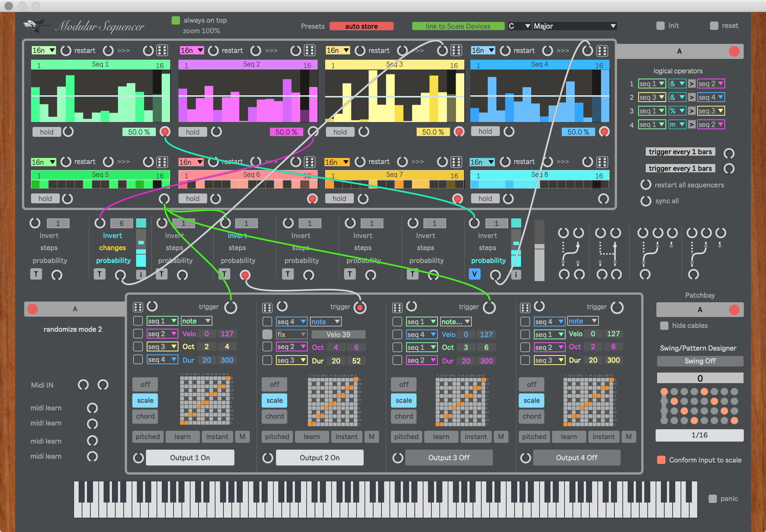
Task: Click output 1 dice randomize icon
Action: pos(138,307)
